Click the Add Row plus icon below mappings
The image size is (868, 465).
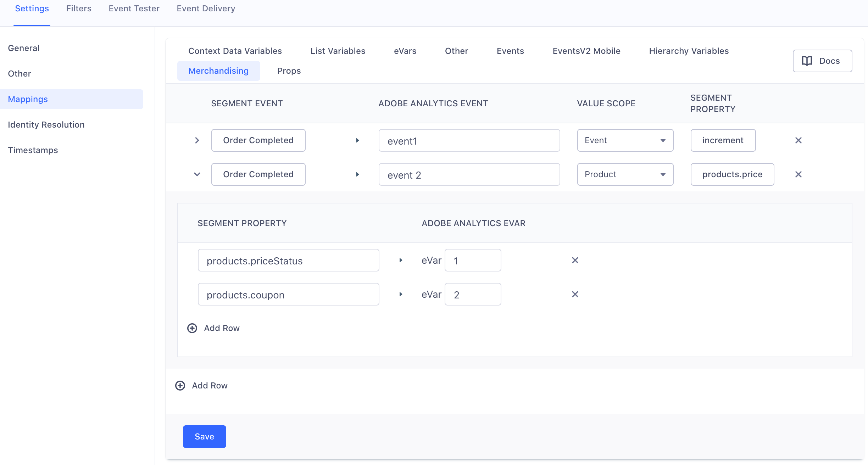point(180,385)
